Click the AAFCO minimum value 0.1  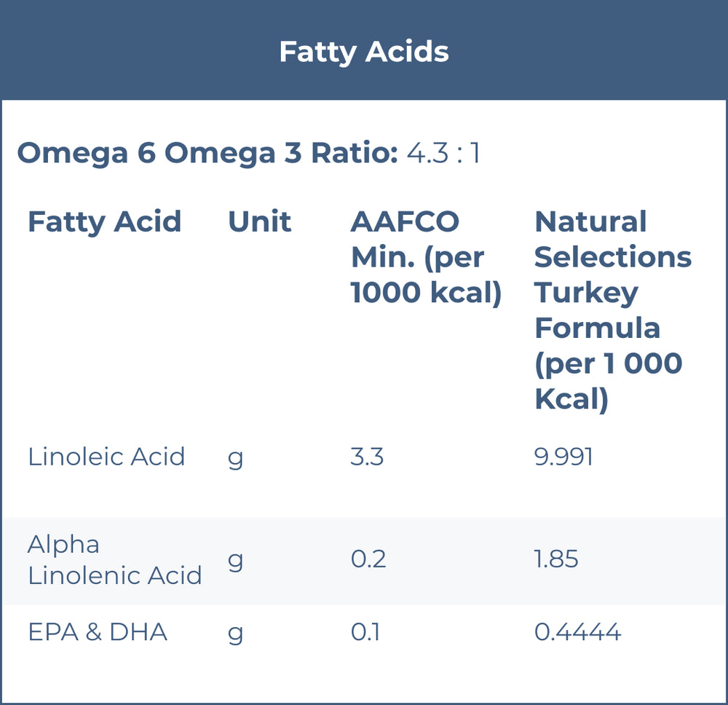click(365, 632)
